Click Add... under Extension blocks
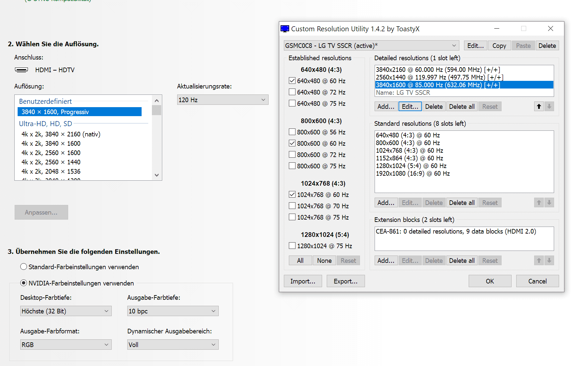Image resolution: width=588 pixels, height=366 pixels. (x=386, y=261)
